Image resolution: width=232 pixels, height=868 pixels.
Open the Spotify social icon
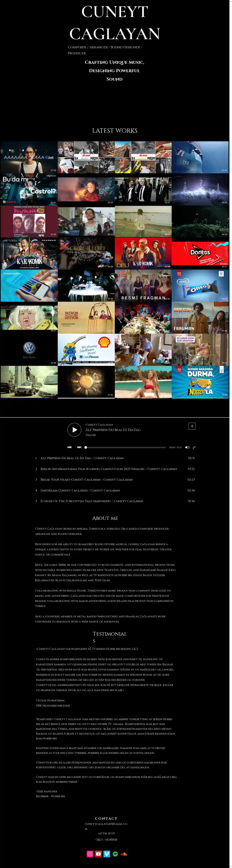click(115, 854)
